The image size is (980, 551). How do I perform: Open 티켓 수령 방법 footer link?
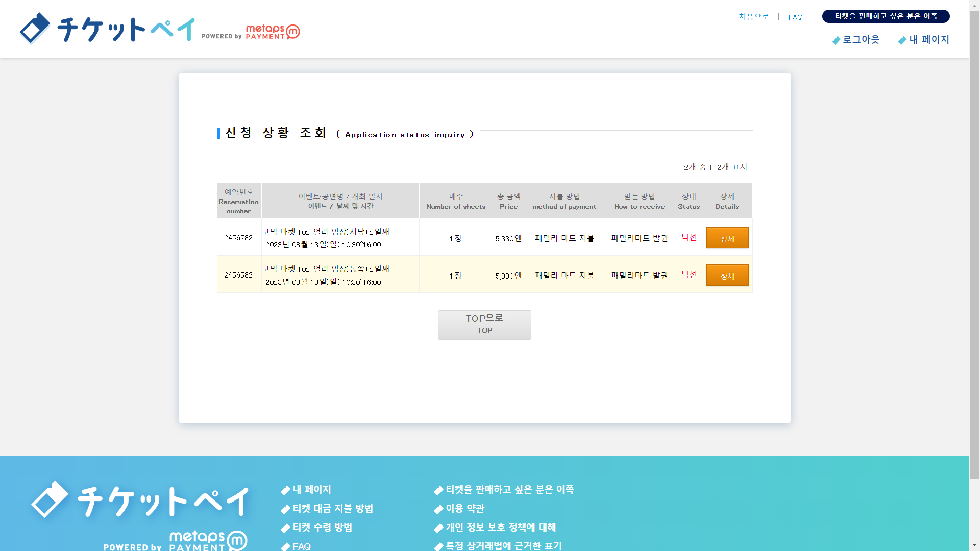(x=323, y=528)
